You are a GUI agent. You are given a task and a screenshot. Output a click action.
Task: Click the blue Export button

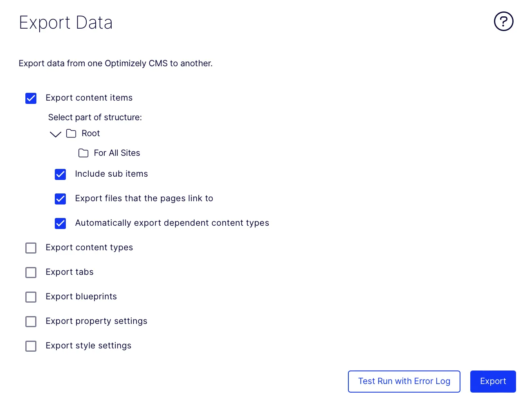(x=493, y=381)
